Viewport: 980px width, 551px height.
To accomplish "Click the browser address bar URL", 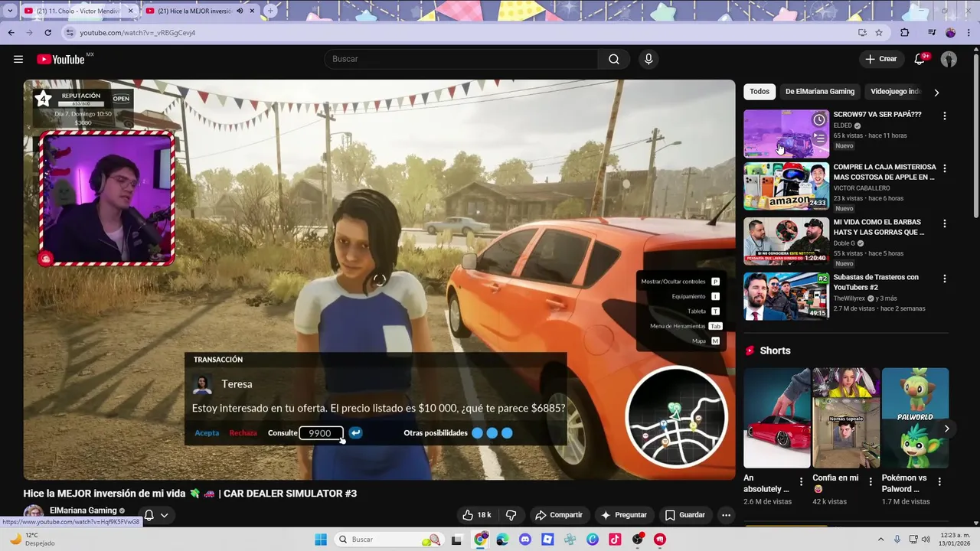I will pos(138,33).
